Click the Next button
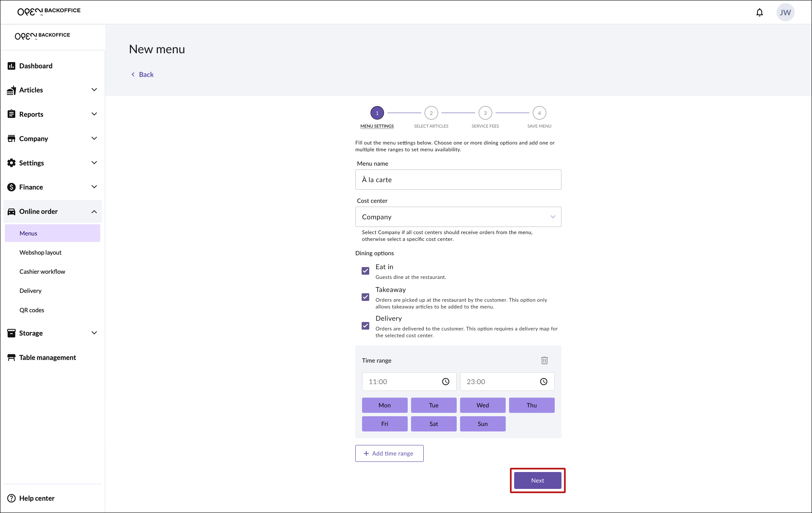Image resolution: width=812 pixels, height=513 pixels. [x=537, y=480]
